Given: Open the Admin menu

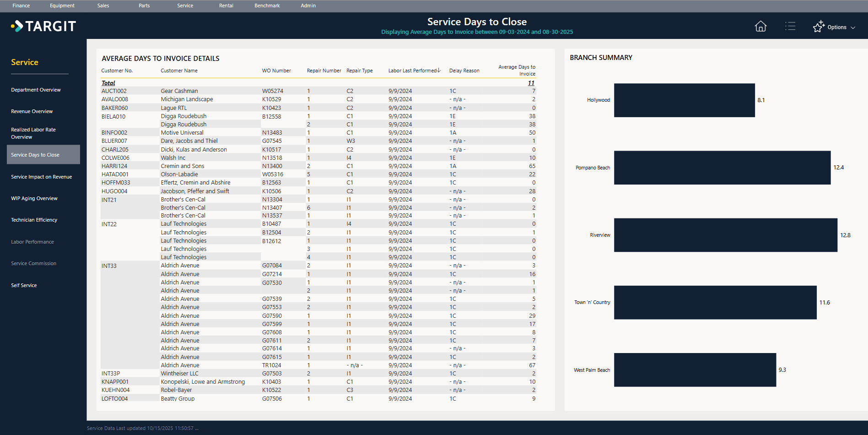Looking at the screenshot, I should [308, 5].
